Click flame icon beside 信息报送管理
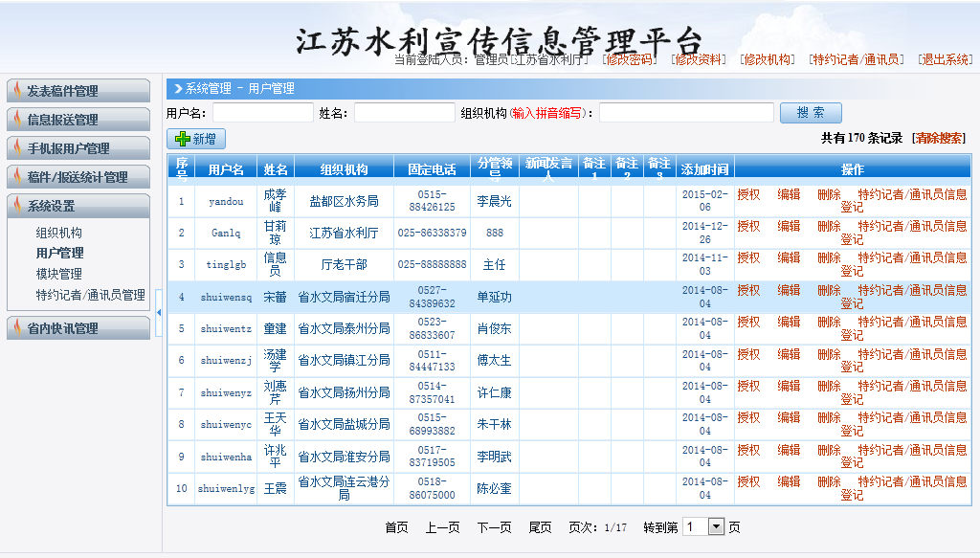The width and height of the screenshot is (980, 558). click(x=17, y=120)
